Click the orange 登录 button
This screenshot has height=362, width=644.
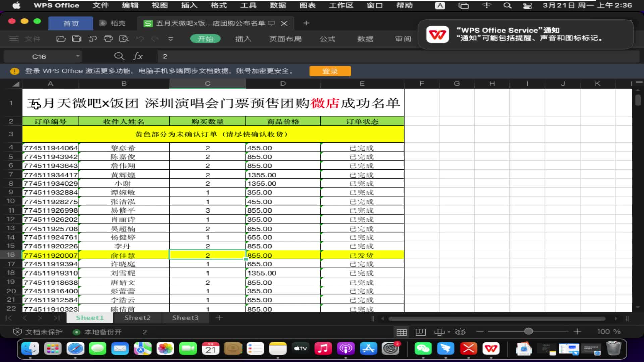pos(330,71)
